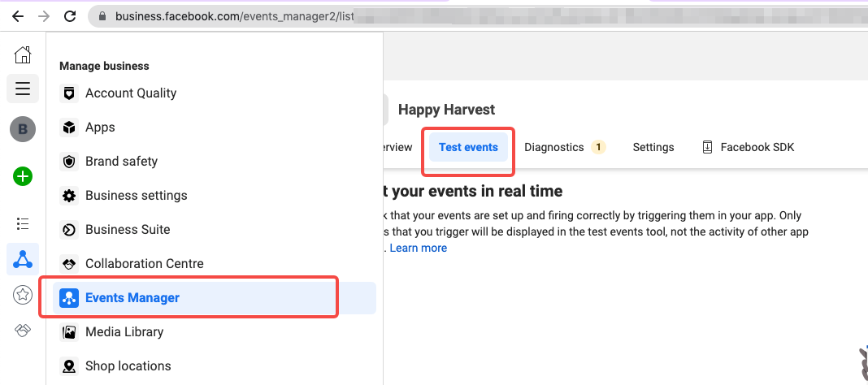The width and height of the screenshot is (868, 385).
Task: Reload the page using browser refresh icon
Action: pos(70,16)
